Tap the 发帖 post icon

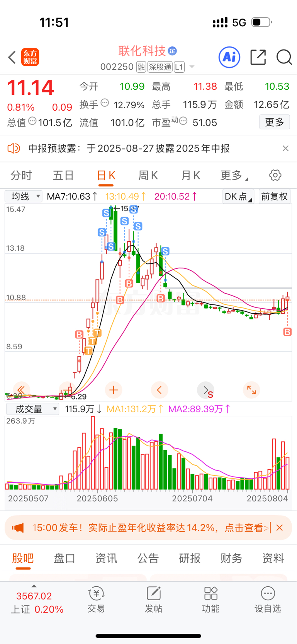tap(153, 600)
